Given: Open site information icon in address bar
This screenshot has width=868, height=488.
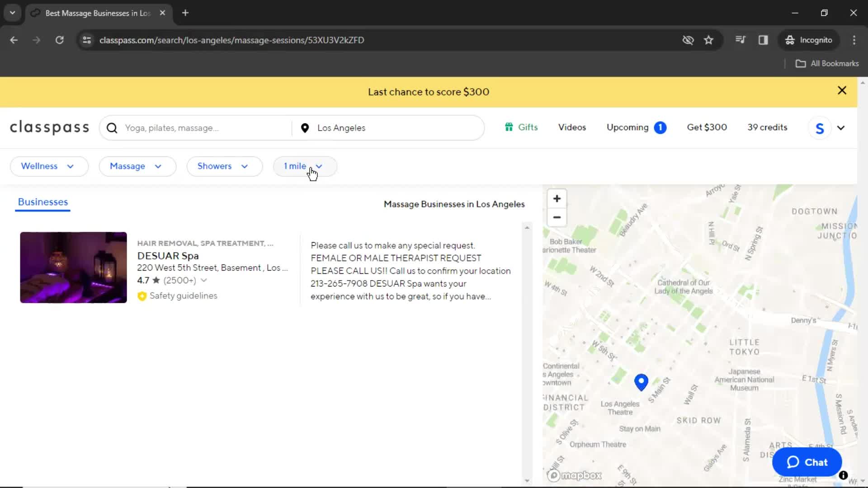Looking at the screenshot, I should (x=87, y=40).
